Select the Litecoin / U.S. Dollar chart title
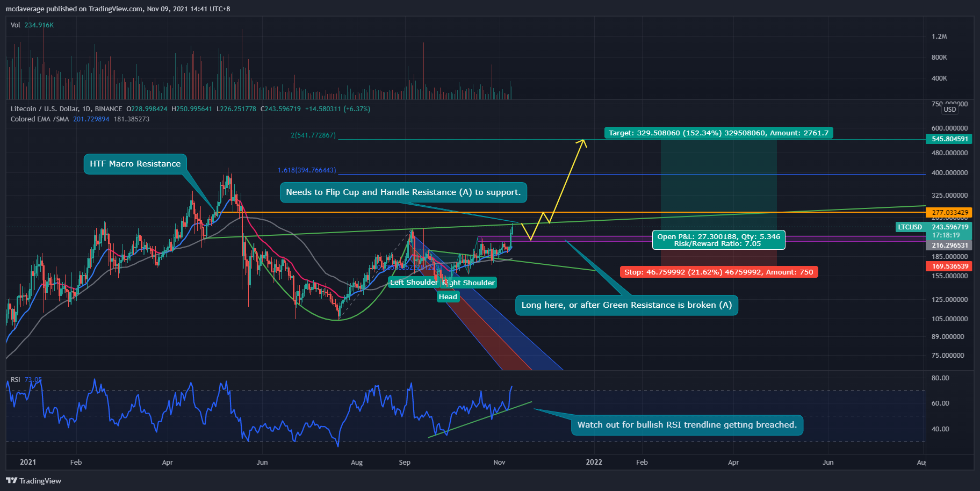Screen dimensions: 980x491 pyautogui.click(x=66, y=109)
